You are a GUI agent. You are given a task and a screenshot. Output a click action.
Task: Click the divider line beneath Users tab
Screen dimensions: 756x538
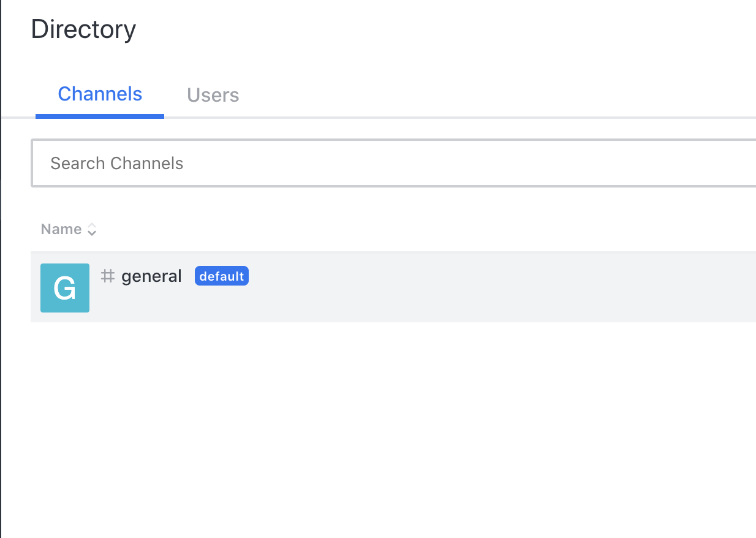[213, 117]
